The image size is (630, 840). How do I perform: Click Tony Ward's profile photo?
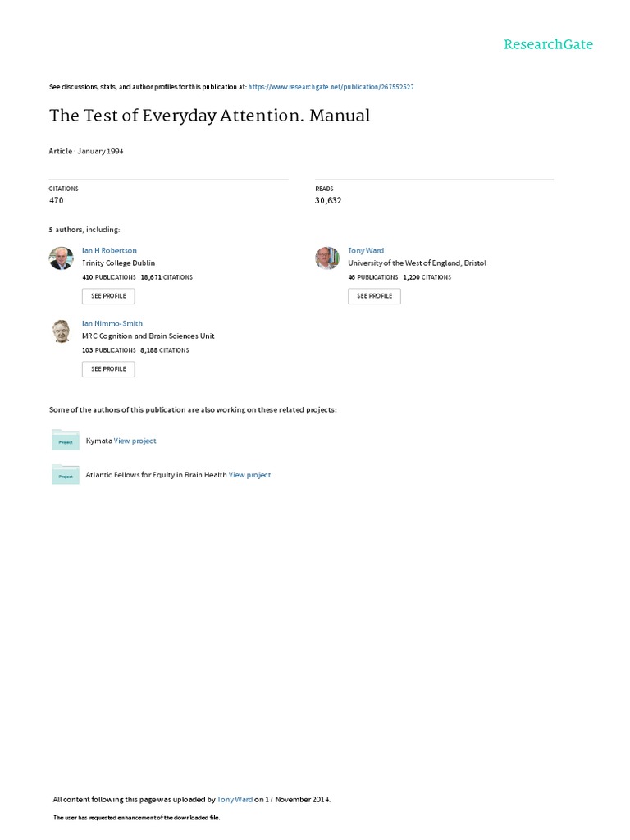click(x=327, y=258)
